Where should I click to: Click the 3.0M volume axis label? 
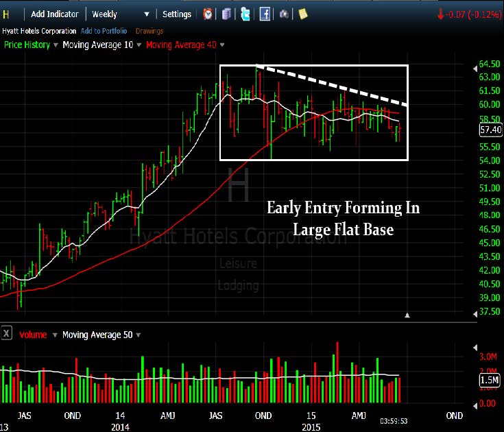pyautogui.click(x=488, y=357)
